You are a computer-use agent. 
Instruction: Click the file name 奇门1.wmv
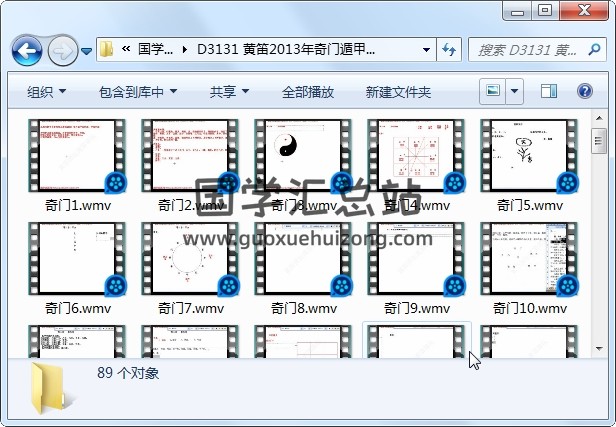[x=78, y=205]
